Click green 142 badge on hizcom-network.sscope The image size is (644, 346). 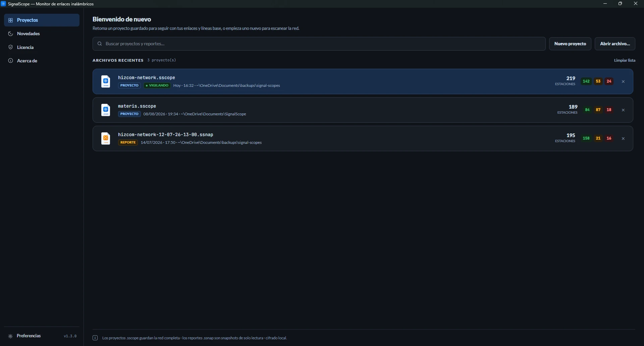point(586,81)
